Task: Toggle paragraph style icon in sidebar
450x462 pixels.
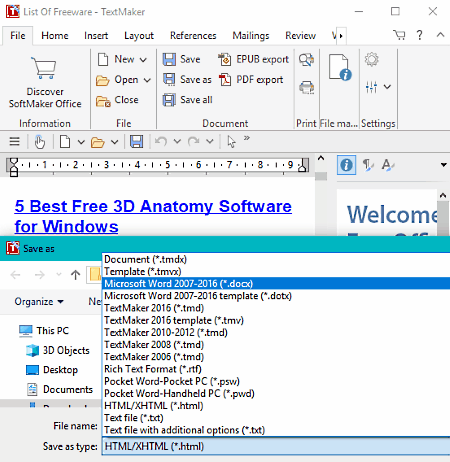Action: click(x=367, y=165)
